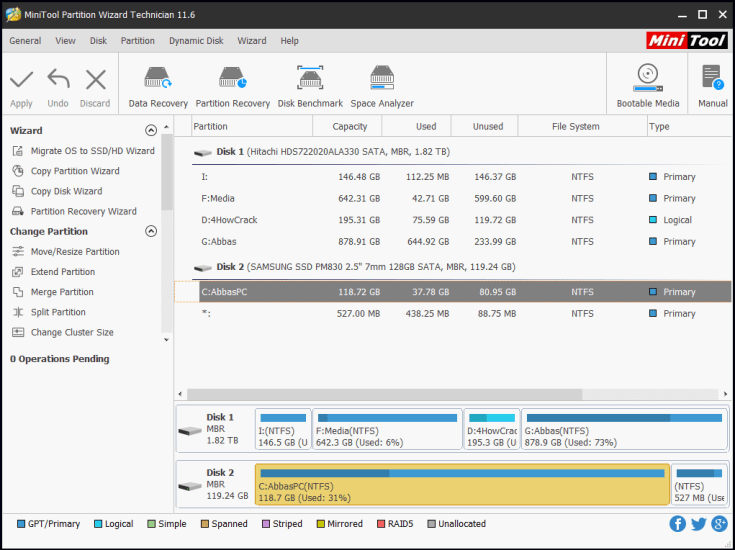Sort by the Partition column header
735x550 pixels.
click(x=252, y=127)
